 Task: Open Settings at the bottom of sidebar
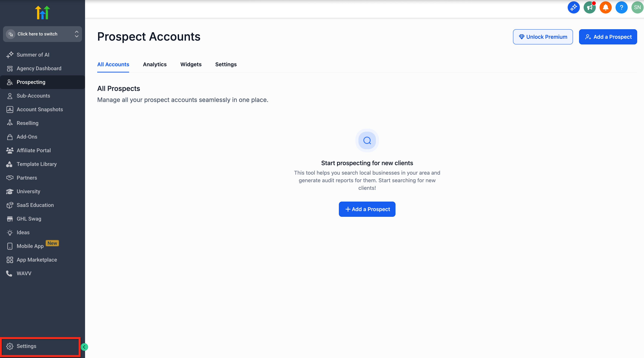tap(26, 346)
